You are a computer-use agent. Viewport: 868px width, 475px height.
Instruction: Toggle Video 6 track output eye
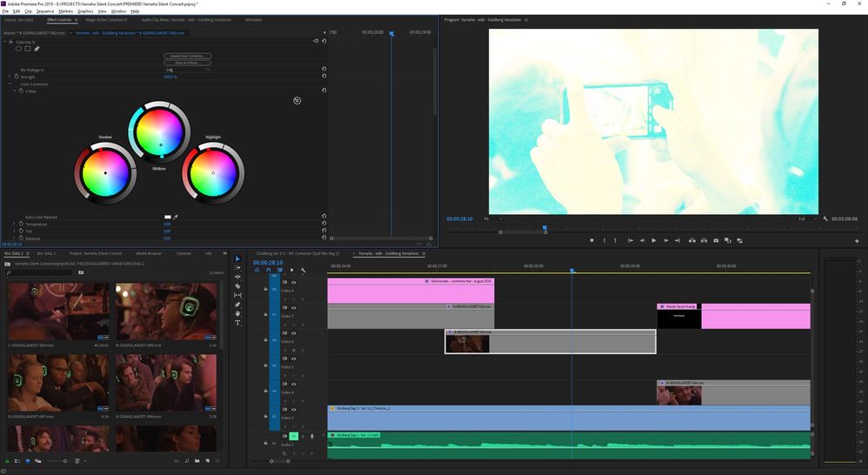click(x=293, y=333)
